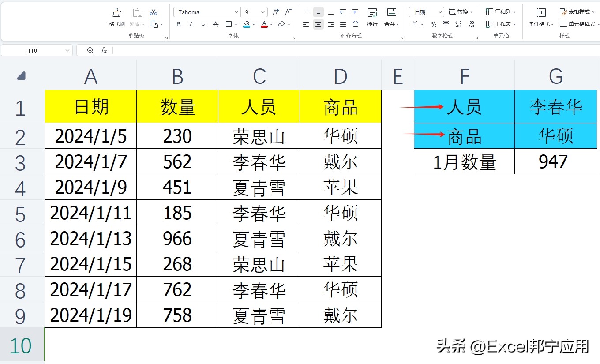Click the merge cells (合并) button
This screenshot has height=364, width=600.
(391, 17)
